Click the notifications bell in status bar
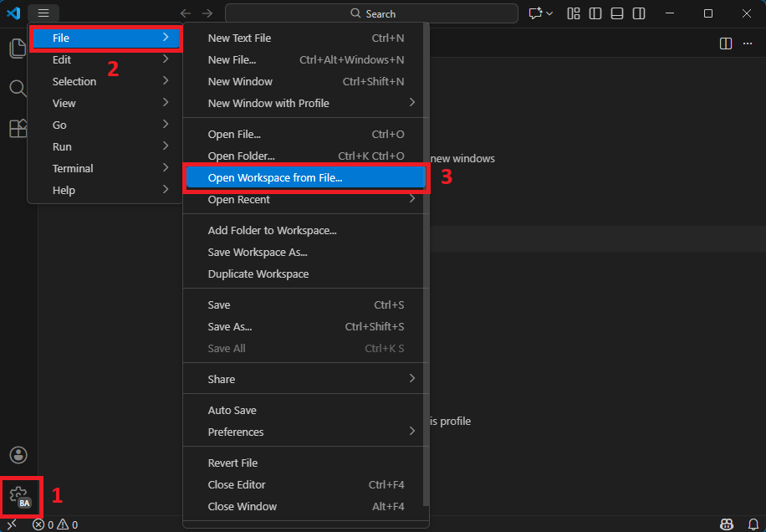This screenshot has width=766, height=532. pos(753,524)
